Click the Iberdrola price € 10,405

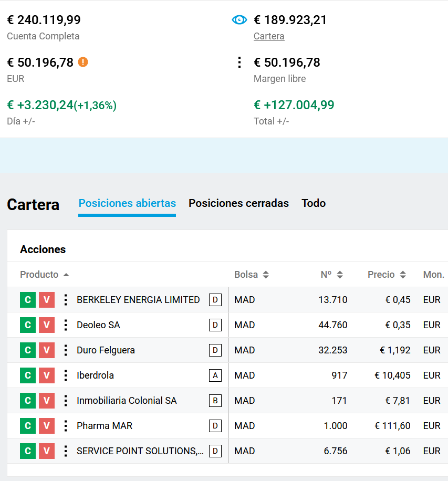pos(392,375)
